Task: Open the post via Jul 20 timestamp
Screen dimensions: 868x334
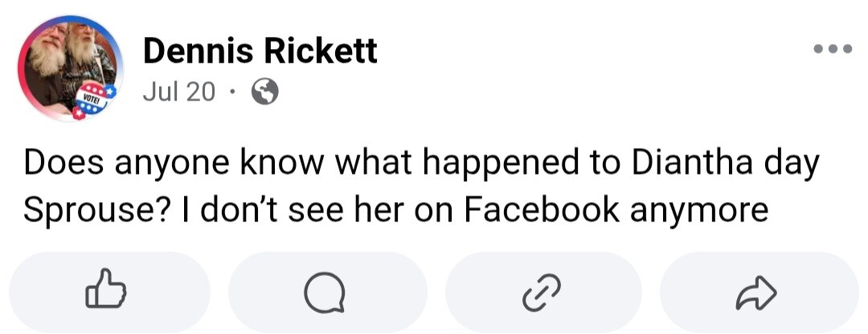Action: click(x=178, y=93)
